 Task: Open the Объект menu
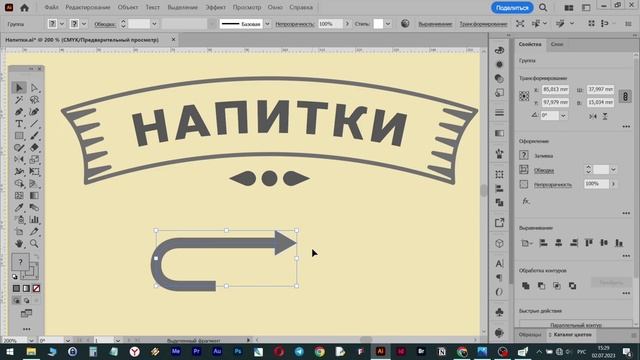point(128,7)
